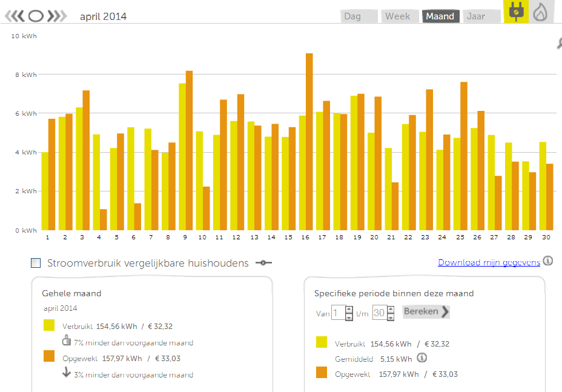Image resolution: width=562 pixels, height=392 pixels.
Task: Decrease the Van start day
Action: point(349,317)
